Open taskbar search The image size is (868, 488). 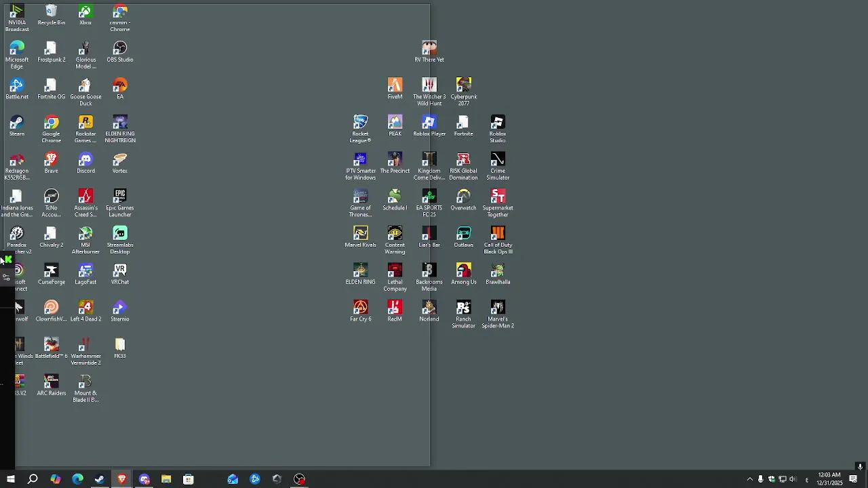33,479
